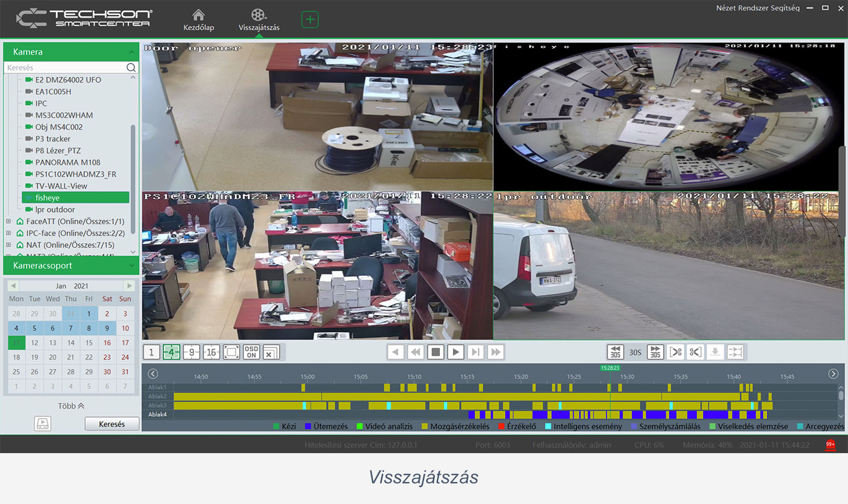Viewport: 848px width, 504px height.
Task: Click the scissors clip tool icon
Action: [x=695, y=352]
